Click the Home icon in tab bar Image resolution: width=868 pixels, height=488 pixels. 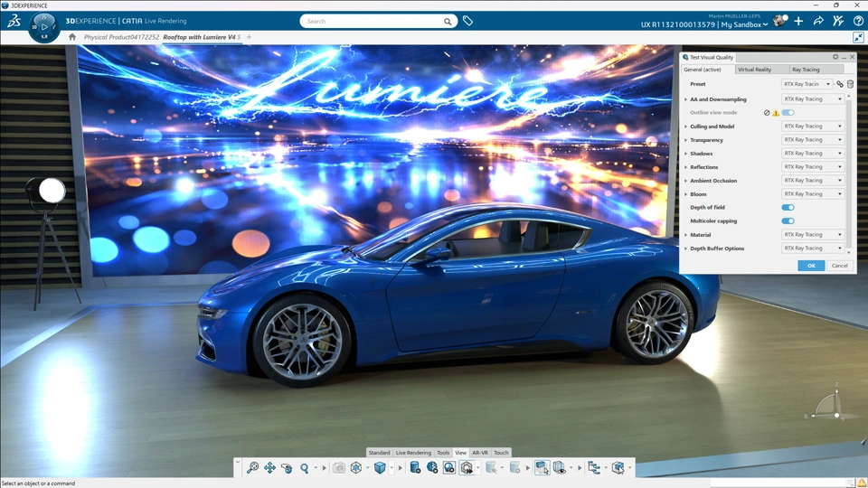point(72,37)
